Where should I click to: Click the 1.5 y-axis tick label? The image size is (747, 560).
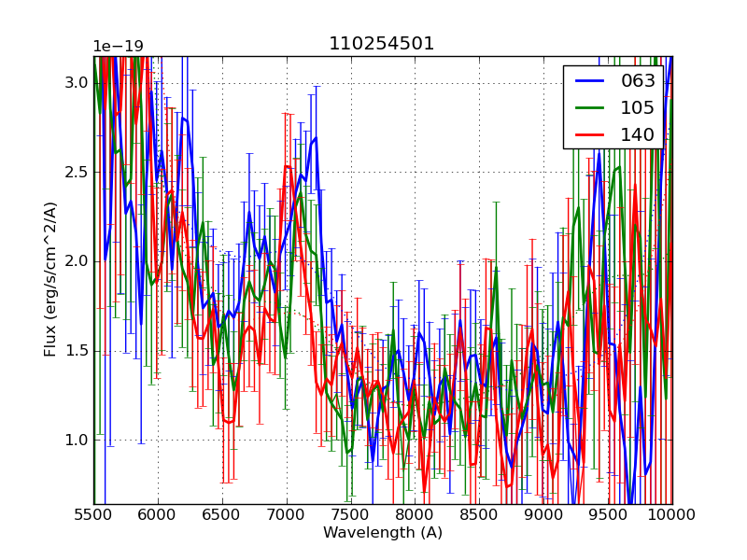point(77,351)
